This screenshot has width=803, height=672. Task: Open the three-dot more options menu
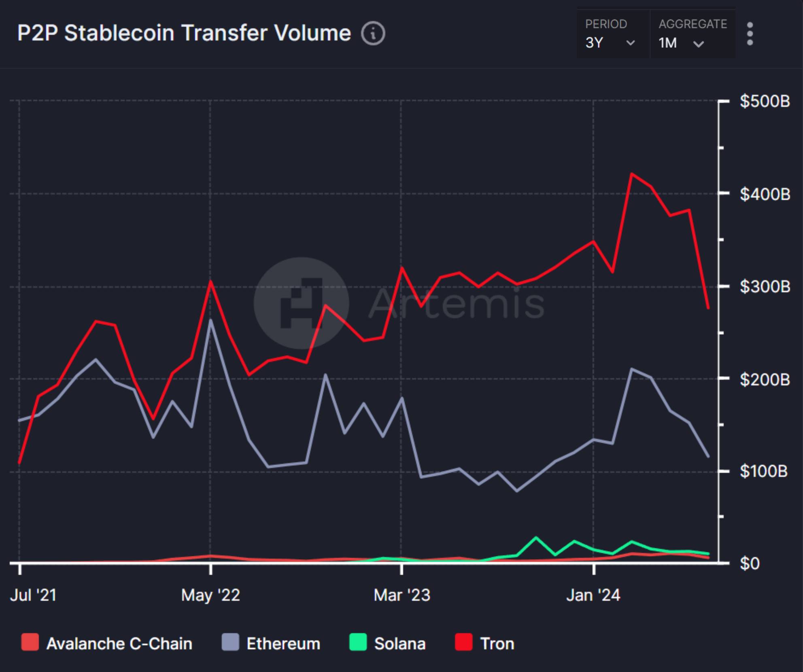(x=750, y=34)
